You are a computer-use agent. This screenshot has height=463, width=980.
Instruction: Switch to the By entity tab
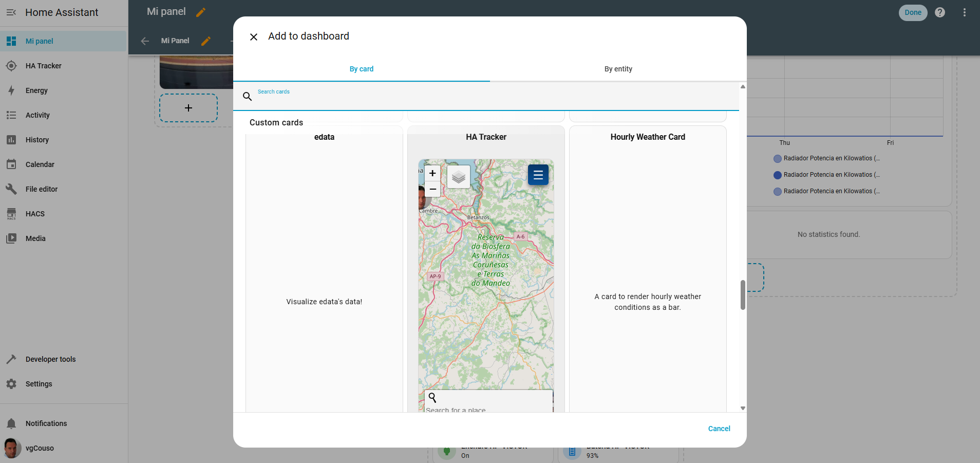click(618, 69)
